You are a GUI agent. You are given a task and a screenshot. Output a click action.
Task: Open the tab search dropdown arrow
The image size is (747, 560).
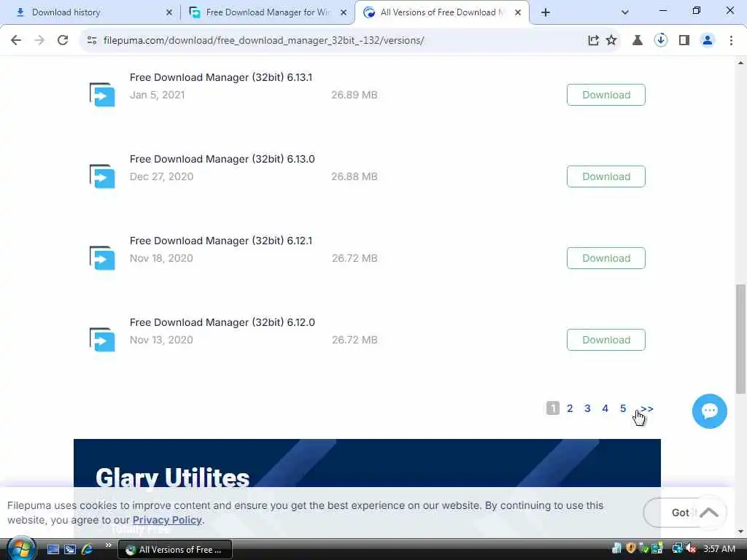tap(625, 12)
